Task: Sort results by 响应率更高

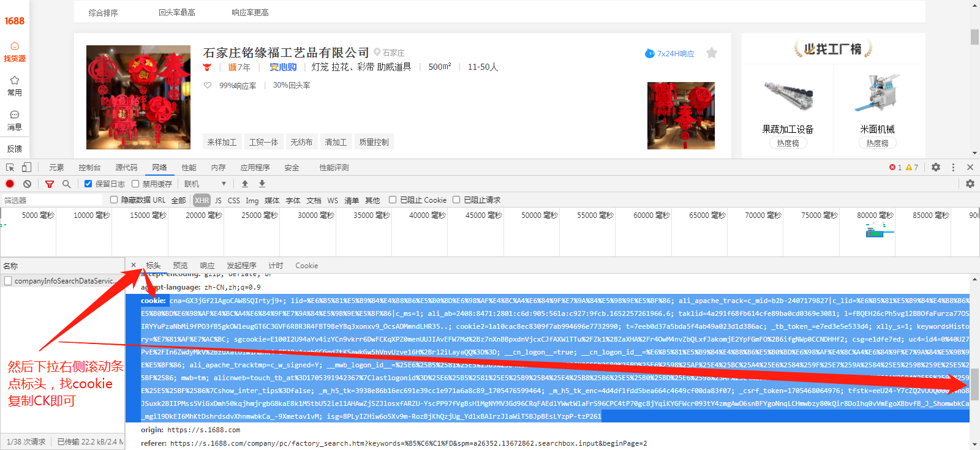Action: (250, 12)
